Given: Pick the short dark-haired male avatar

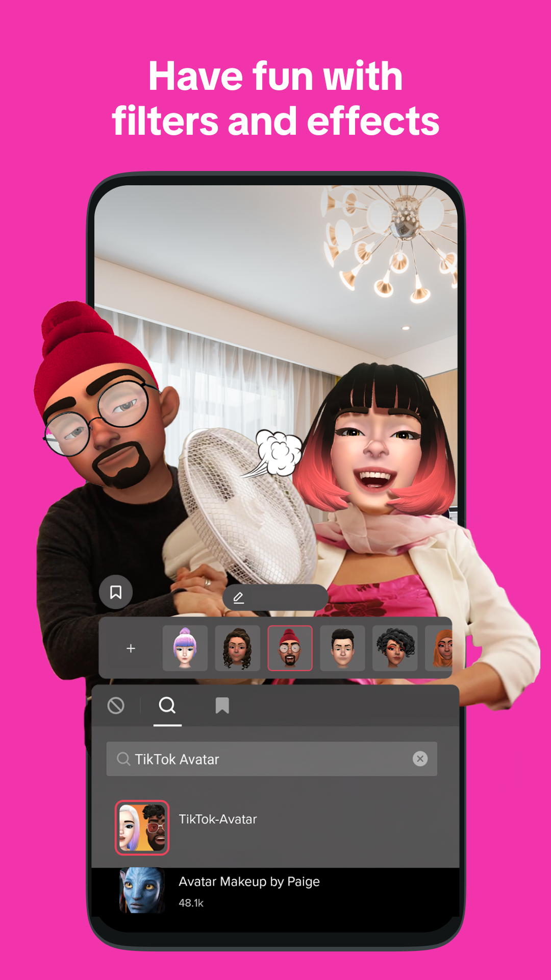Looking at the screenshot, I should pos(342,648).
